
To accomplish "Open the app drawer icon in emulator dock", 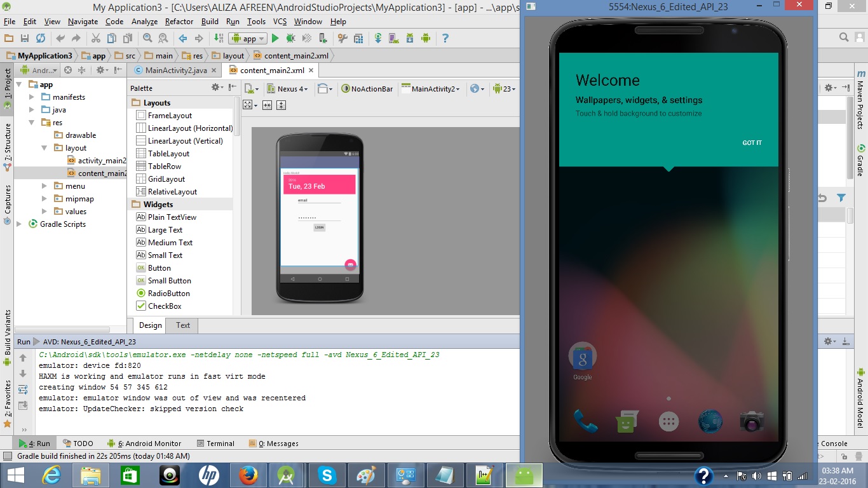I will coord(668,421).
